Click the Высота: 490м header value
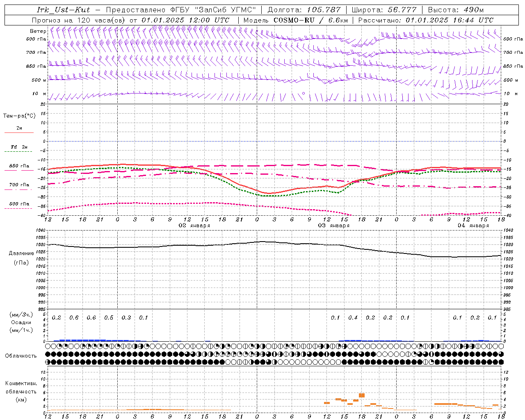Screen dimensions: 525x420 pyautogui.click(x=456, y=9)
